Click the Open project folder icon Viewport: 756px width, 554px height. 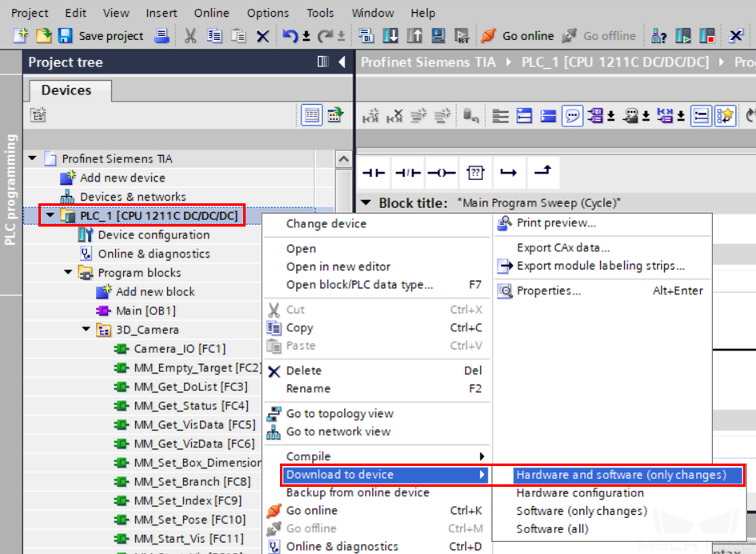click(x=43, y=36)
